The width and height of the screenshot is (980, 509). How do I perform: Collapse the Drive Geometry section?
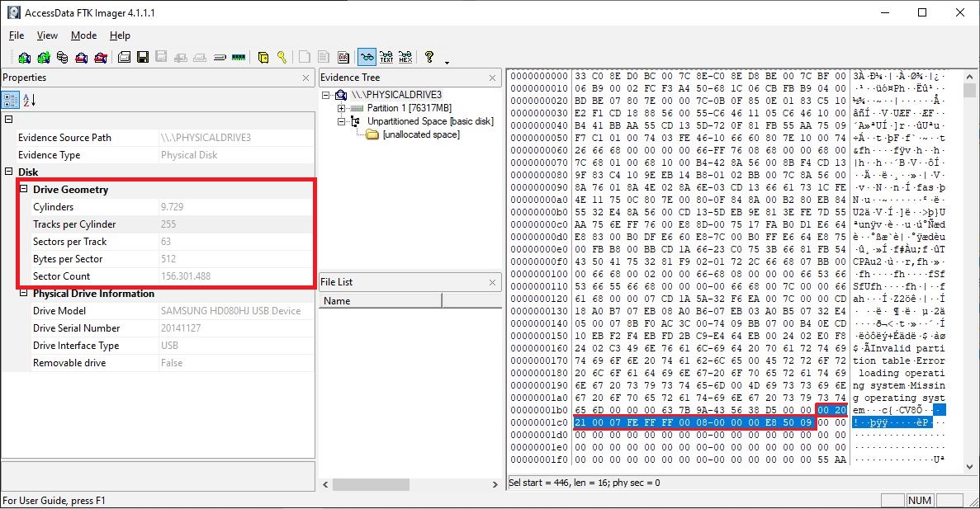point(24,189)
